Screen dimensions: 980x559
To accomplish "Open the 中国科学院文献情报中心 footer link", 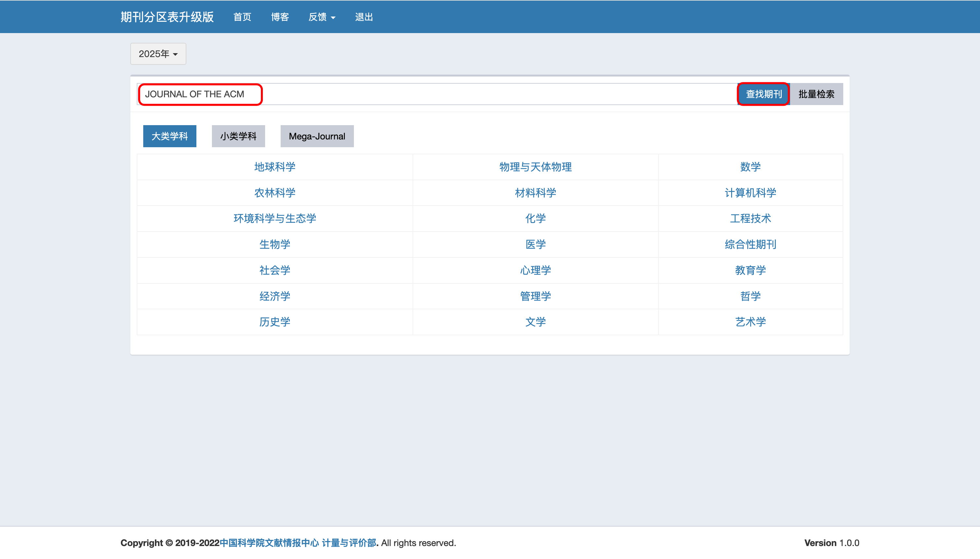I will pos(269,543).
